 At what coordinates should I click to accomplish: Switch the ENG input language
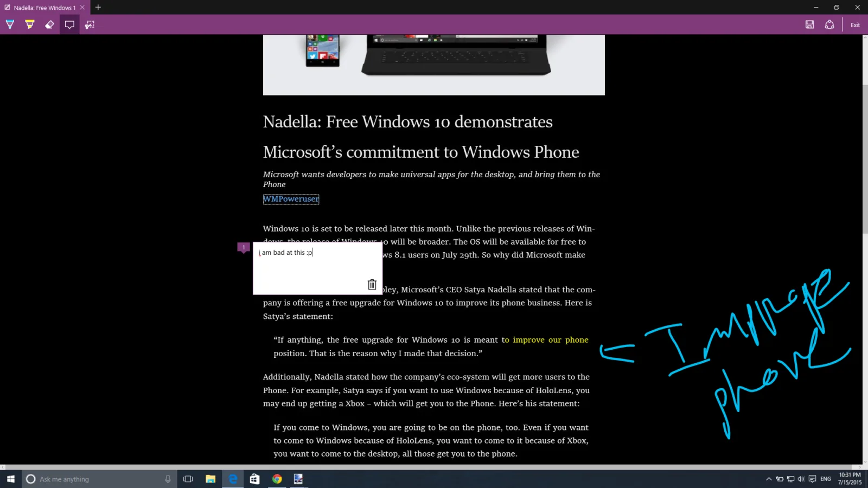click(826, 479)
